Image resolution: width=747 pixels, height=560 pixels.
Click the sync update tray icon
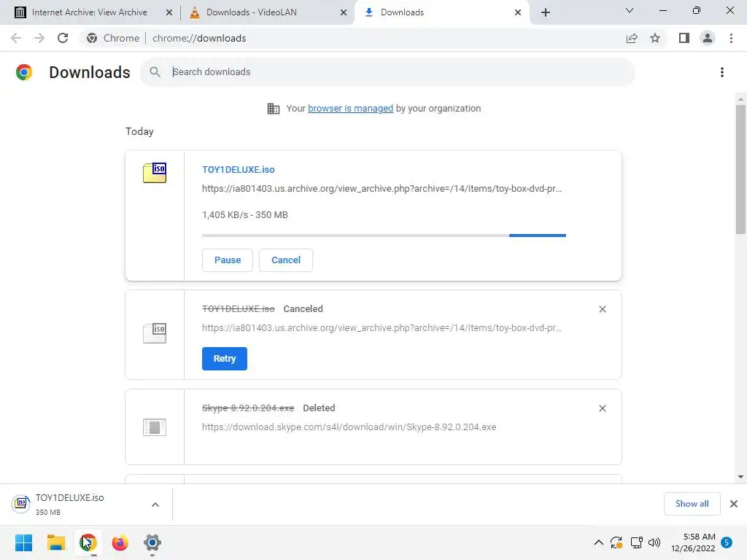[x=616, y=542]
